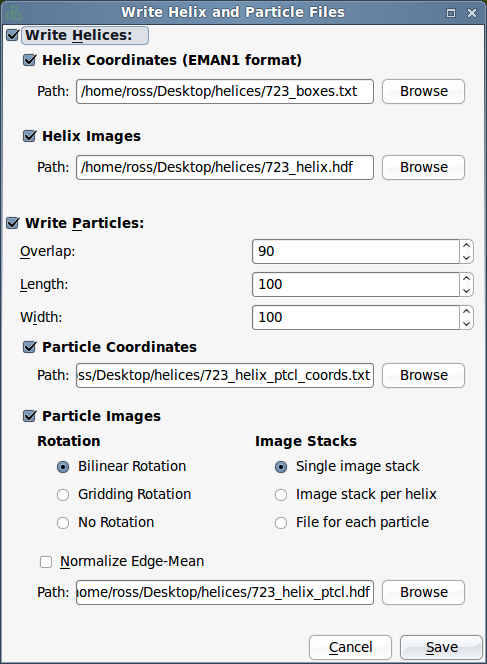Click the Save button
This screenshot has width=487, height=664.
pyautogui.click(x=441, y=647)
